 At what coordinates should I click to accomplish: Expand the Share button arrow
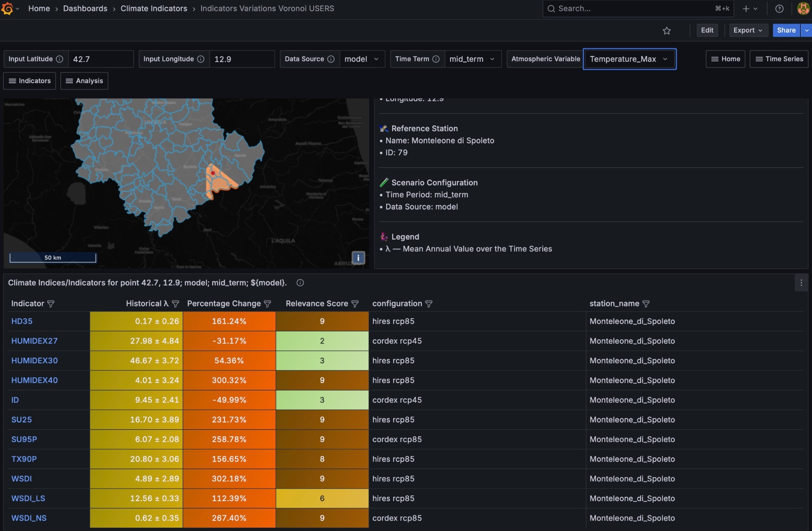pyautogui.click(x=807, y=30)
